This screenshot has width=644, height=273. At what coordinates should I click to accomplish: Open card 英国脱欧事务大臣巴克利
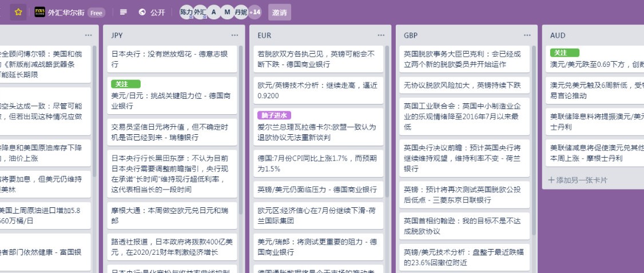tap(465, 59)
